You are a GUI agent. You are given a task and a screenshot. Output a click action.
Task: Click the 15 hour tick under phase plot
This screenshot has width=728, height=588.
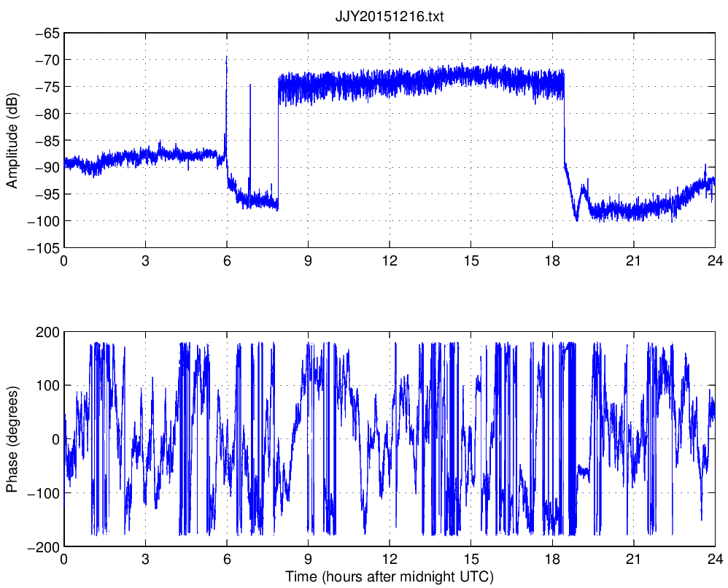coord(471,559)
